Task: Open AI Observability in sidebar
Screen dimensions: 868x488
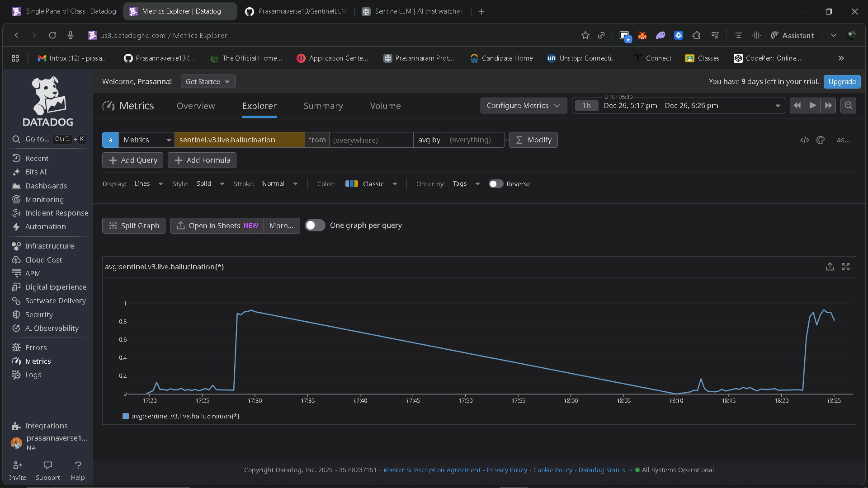Action: pos(52,328)
